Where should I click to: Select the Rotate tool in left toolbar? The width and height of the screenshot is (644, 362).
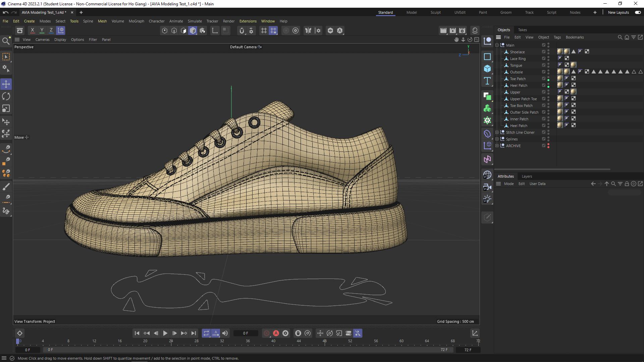tap(6, 97)
